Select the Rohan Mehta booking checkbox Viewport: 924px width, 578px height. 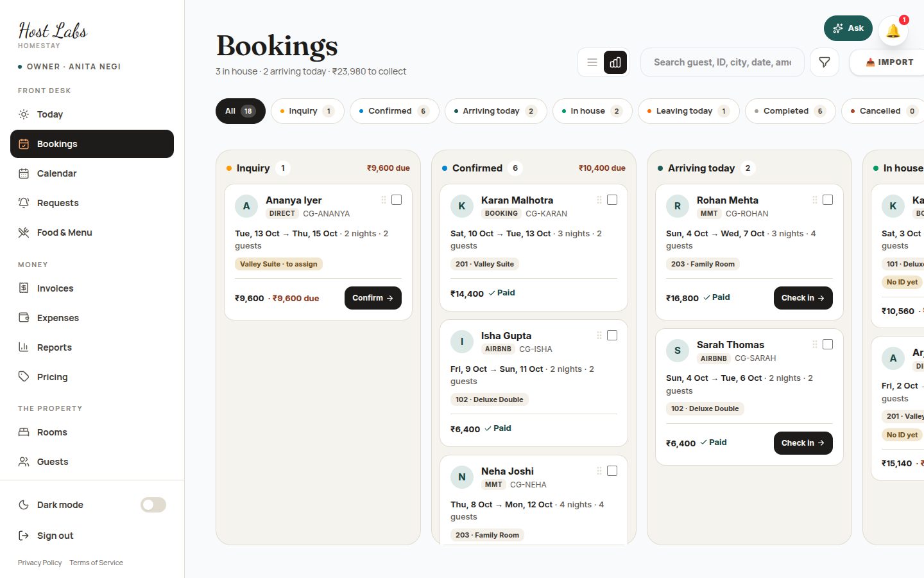pos(828,200)
